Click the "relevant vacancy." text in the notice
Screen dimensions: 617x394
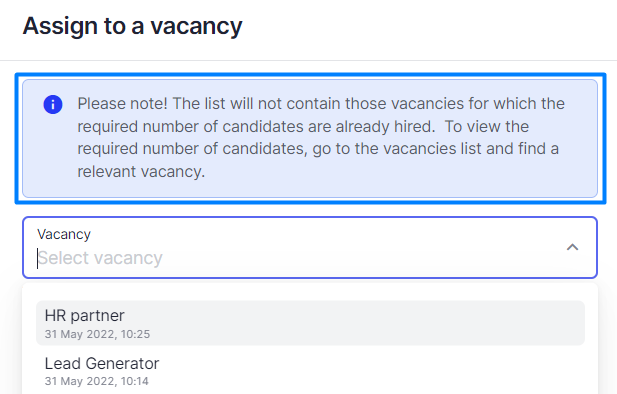coord(141,172)
